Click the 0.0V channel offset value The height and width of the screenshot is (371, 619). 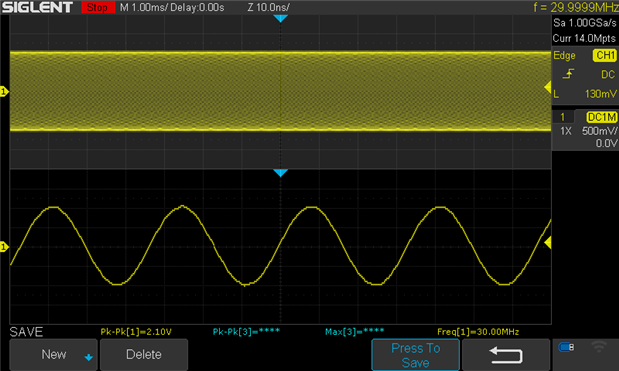click(606, 143)
